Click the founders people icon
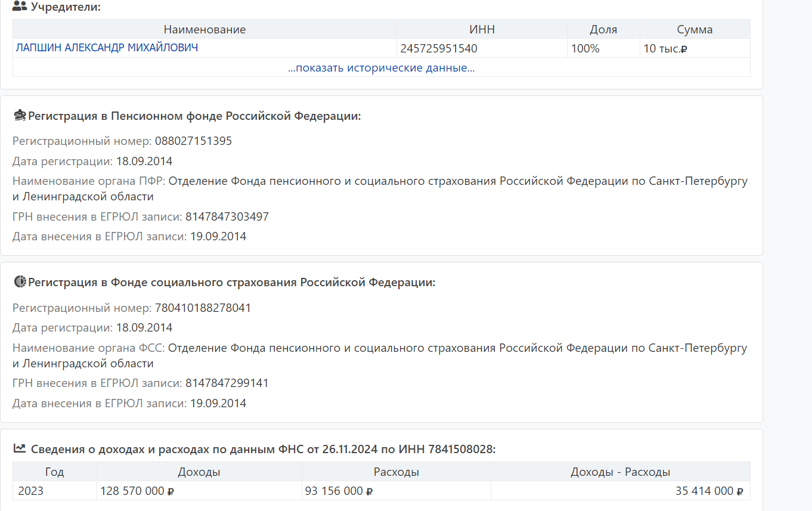Screen dimensions: 812x511 [20, 7]
